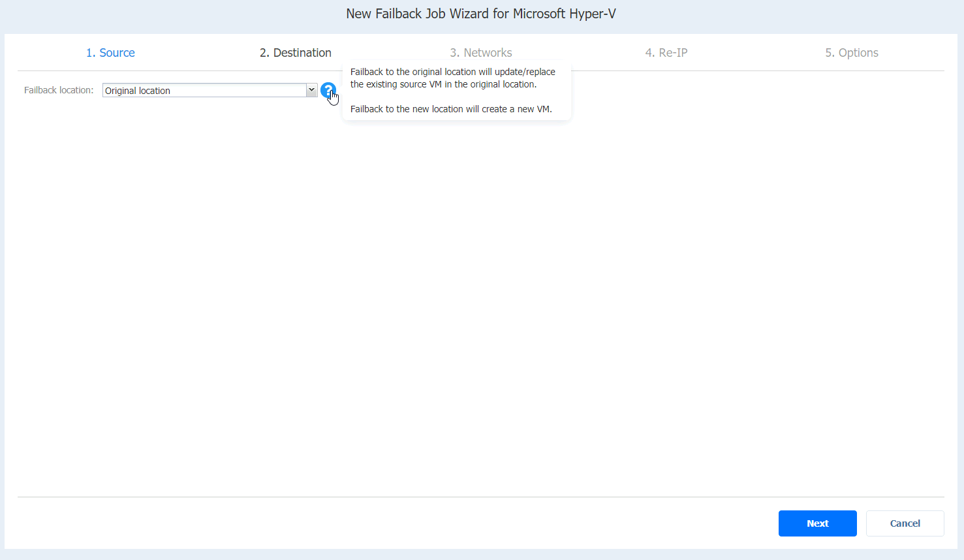Viewport: 964px width, 560px height.
Task: Go to the 1. Source step
Action: 110,53
